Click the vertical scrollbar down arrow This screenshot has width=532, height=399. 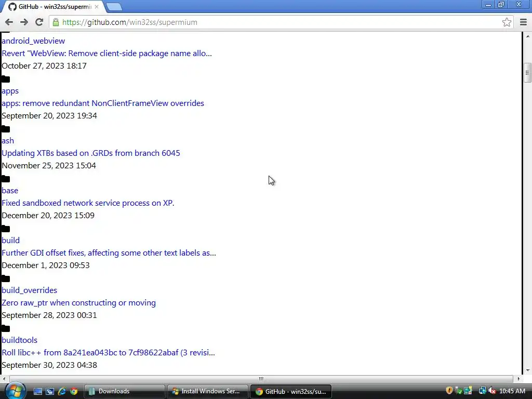coord(527,370)
